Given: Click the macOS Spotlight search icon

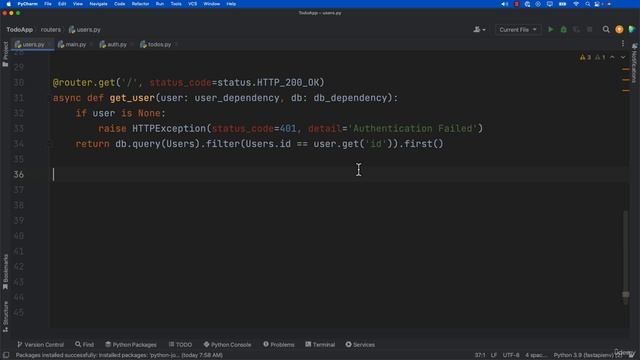Looking at the screenshot, I should [x=587, y=4].
